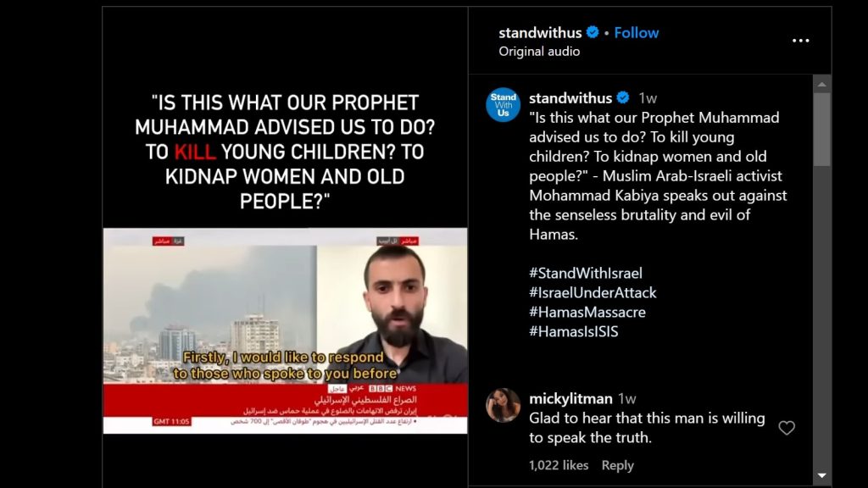Open mickylitman's username link
The image size is (868, 488).
pyautogui.click(x=570, y=398)
